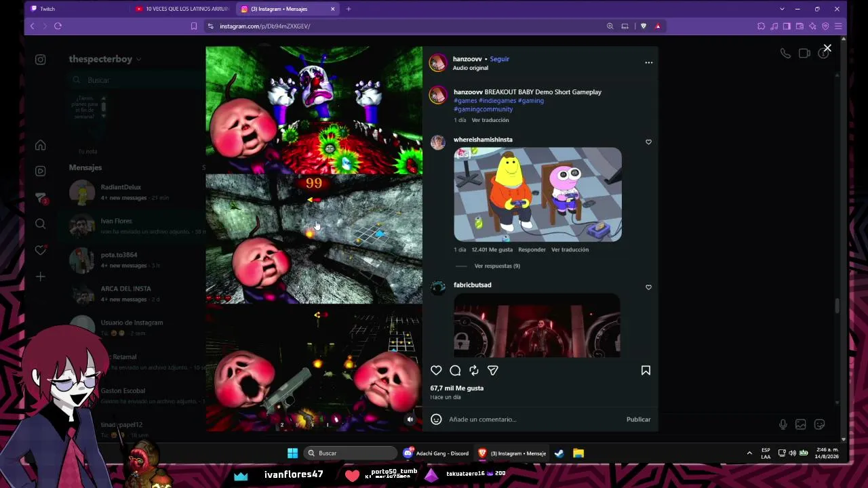This screenshot has width=868, height=488.
Task: Translate caption with Ver traducción
Action: click(x=490, y=120)
